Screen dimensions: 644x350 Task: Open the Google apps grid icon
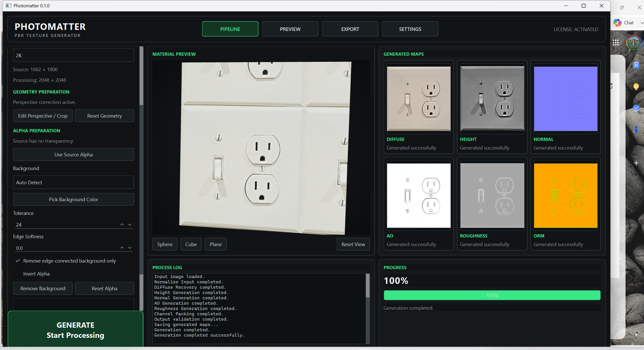coord(615,43)
